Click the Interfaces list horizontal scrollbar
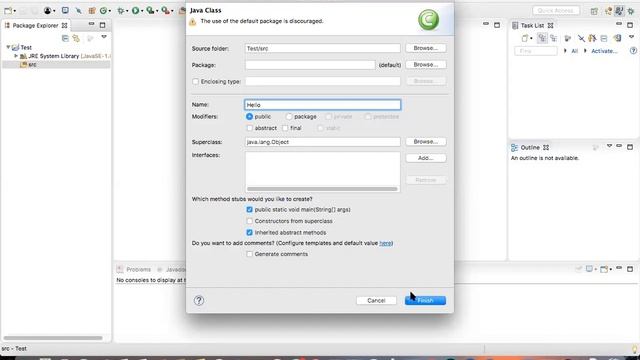The width and height of the screenshot is (640, 360). pos(322,189)
